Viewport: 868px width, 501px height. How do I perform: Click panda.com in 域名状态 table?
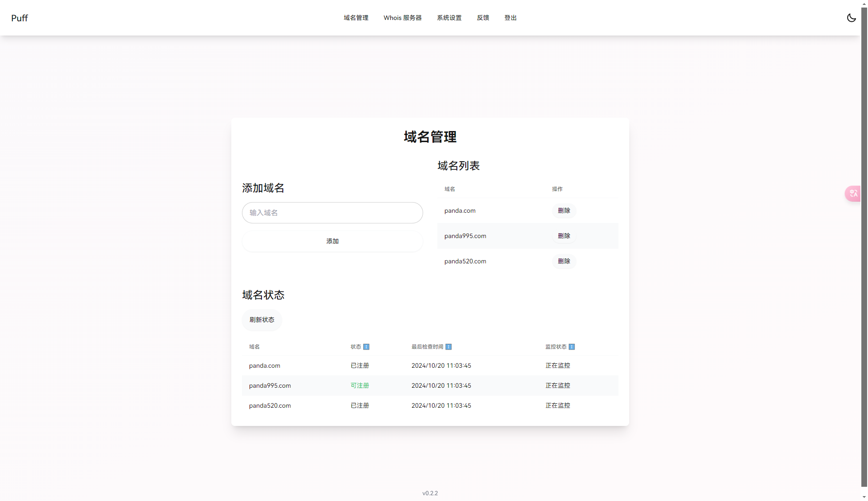point(265,366)
